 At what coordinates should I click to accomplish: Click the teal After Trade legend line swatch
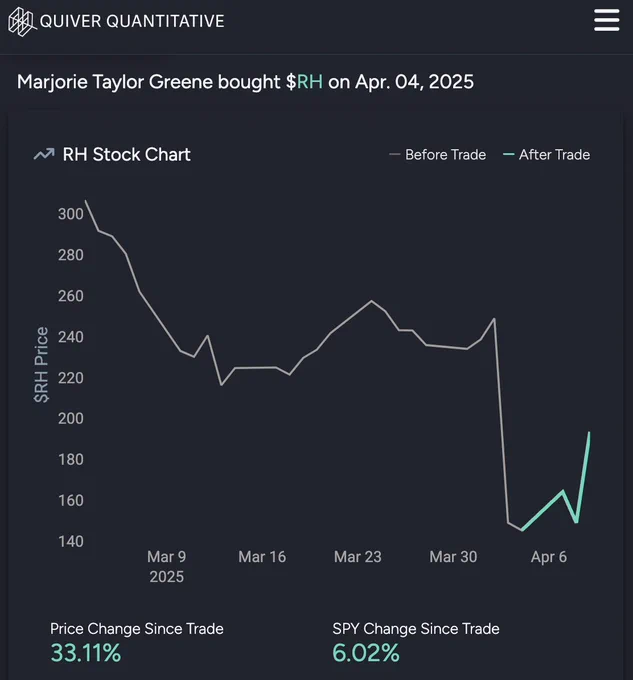508,154
